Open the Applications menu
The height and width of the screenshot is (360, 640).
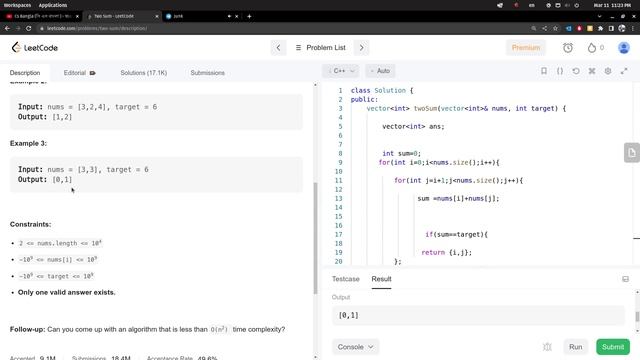(x=53, y=5)
